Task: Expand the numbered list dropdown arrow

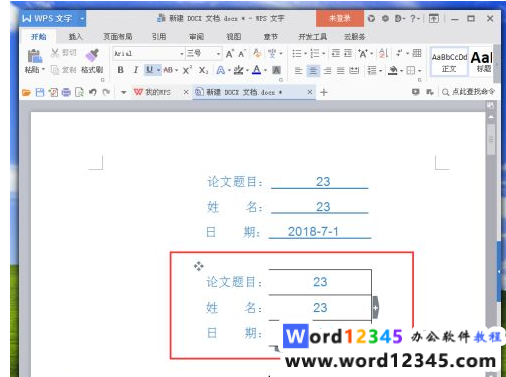Action: pyautogui.click(x=323, y=54)
